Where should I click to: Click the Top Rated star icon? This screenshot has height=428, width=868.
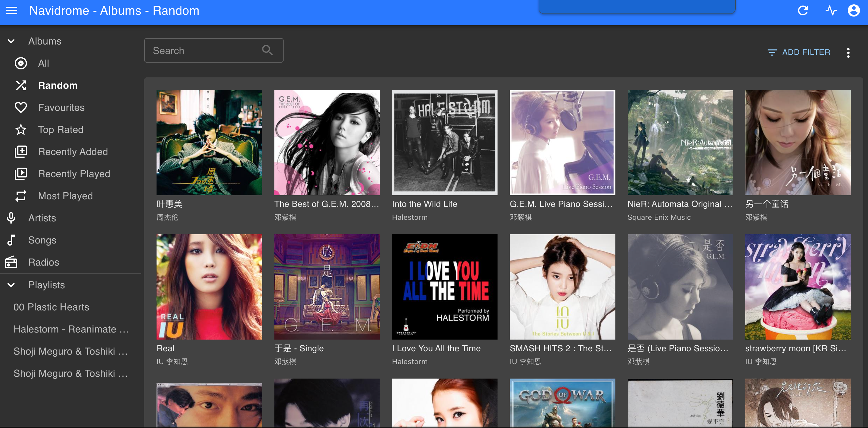pos(21,130)
